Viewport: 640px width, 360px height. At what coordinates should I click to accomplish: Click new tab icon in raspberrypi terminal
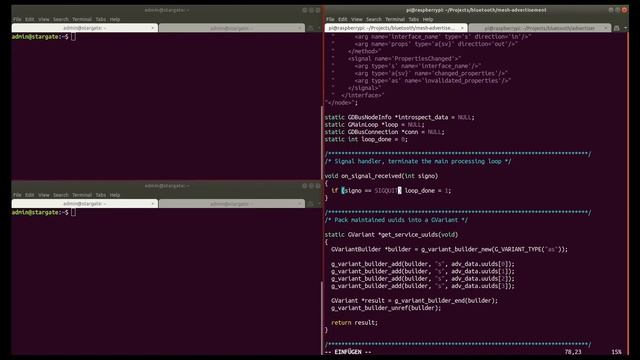617,28
